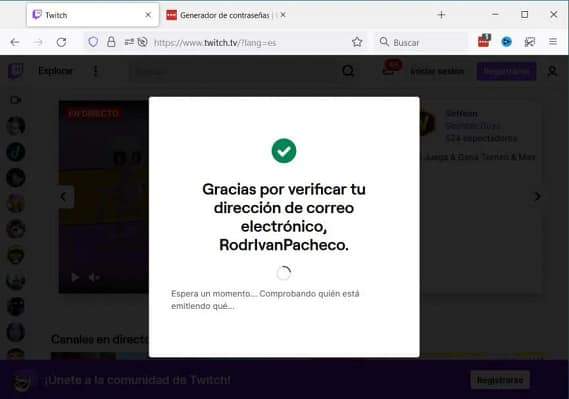Image resolution: width=569 pixels, height=399 pixels.
Task: Minimize the browser window
Action: [x=495, y=15]
